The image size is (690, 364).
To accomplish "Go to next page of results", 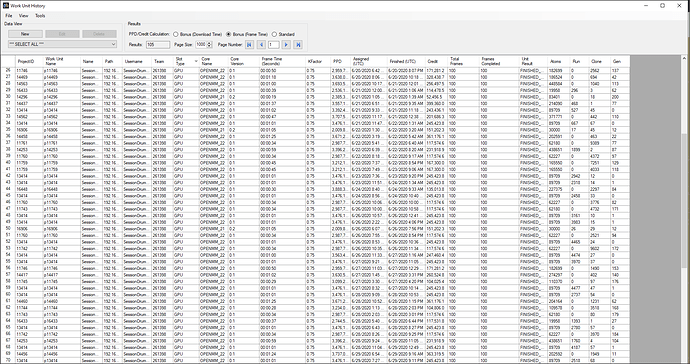I will point(286,44).
